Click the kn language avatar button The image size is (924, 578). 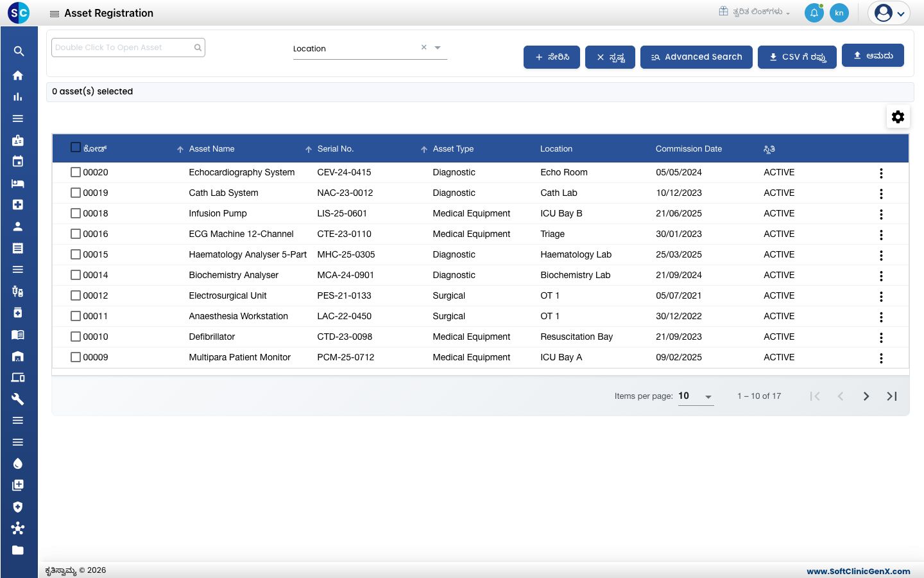[839, 13]
